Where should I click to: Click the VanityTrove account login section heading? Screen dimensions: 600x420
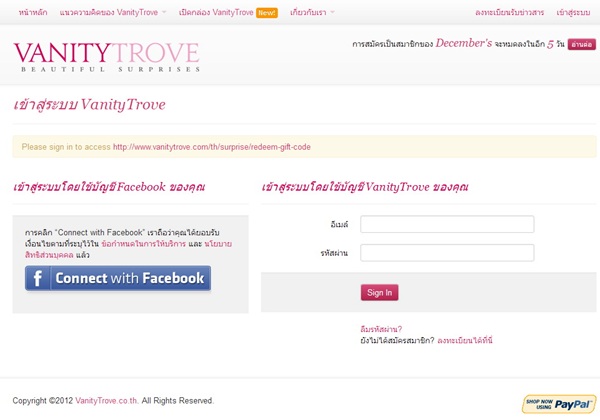pyautogui.click(x=365, y=187)
